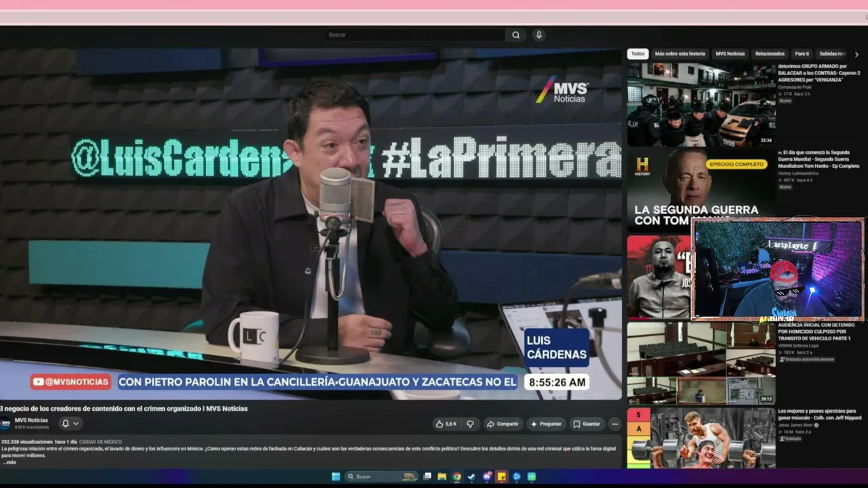Open the Windows Start menu
This screenshot has height=488, width=868.
coord(336,476)
